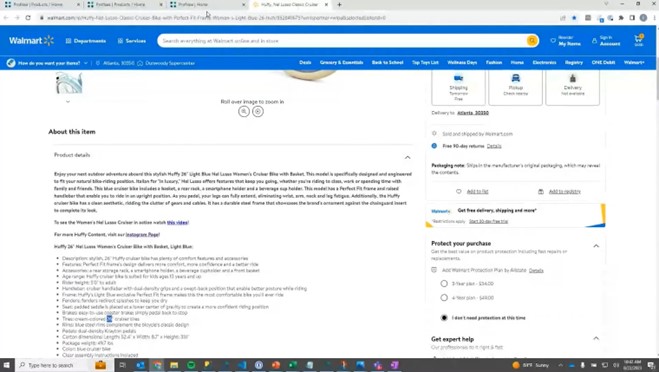Open 'this video' link
The image size is (659, 372).
(x=177, y=222)
